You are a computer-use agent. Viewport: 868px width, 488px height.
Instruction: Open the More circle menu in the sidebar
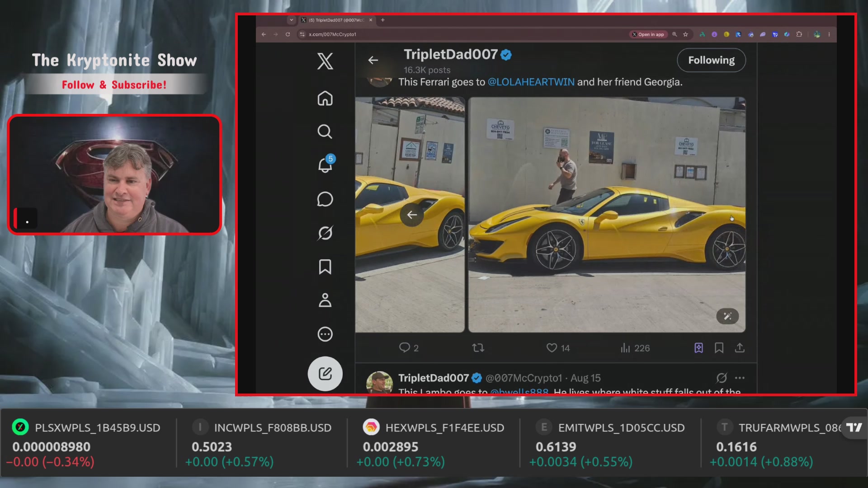tap(325, 334)
